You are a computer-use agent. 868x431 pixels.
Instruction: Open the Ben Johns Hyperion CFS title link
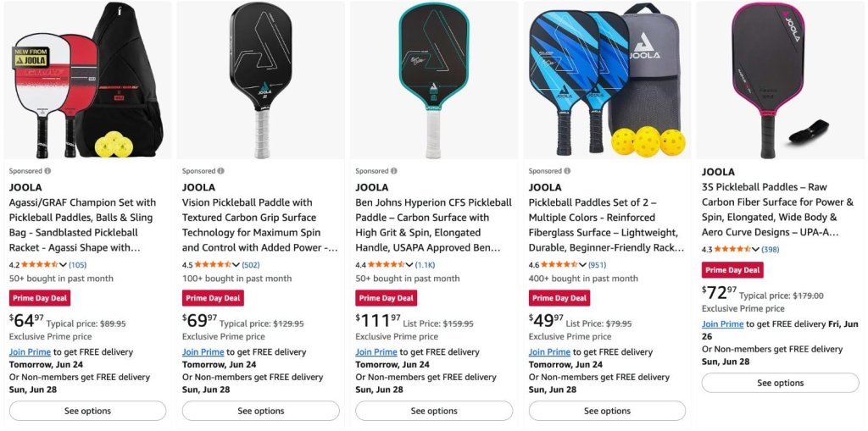(433, 225)
